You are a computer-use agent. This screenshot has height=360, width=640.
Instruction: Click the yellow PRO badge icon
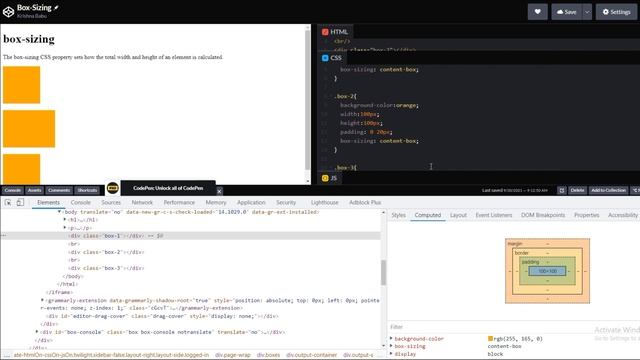click(x=113, y=188)
